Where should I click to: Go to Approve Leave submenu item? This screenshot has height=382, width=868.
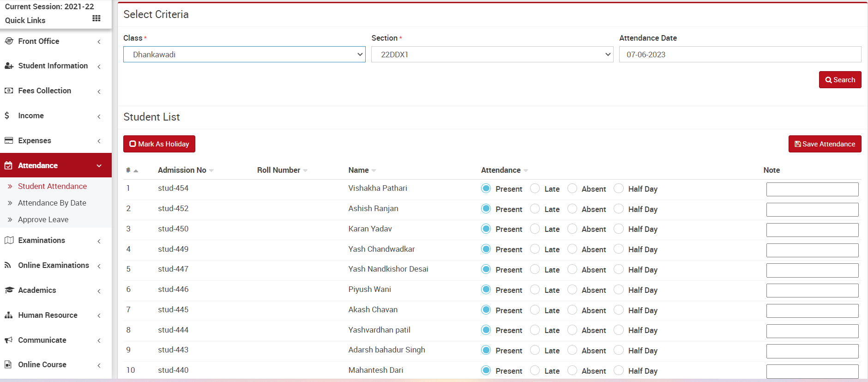[x=43, y=219]
